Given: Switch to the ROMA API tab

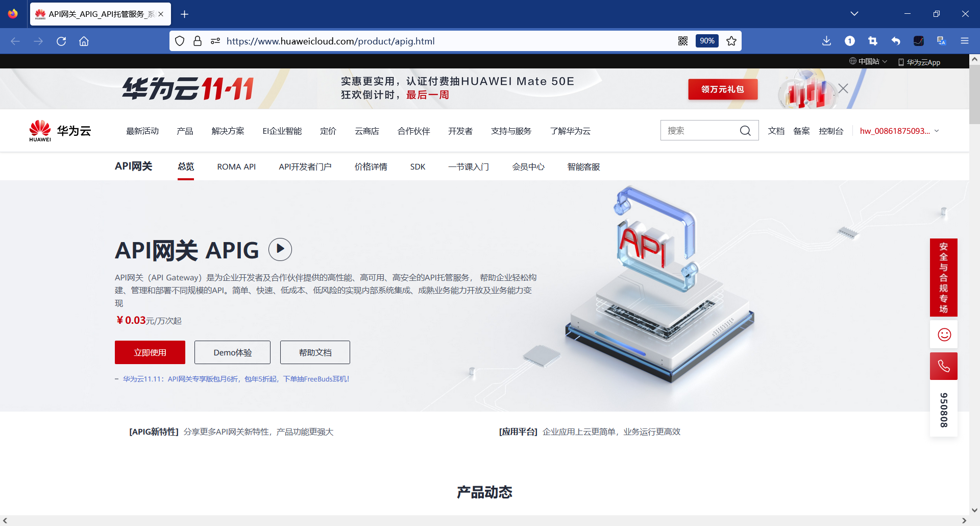Looking at the screenshot, I should coord(236,166).
